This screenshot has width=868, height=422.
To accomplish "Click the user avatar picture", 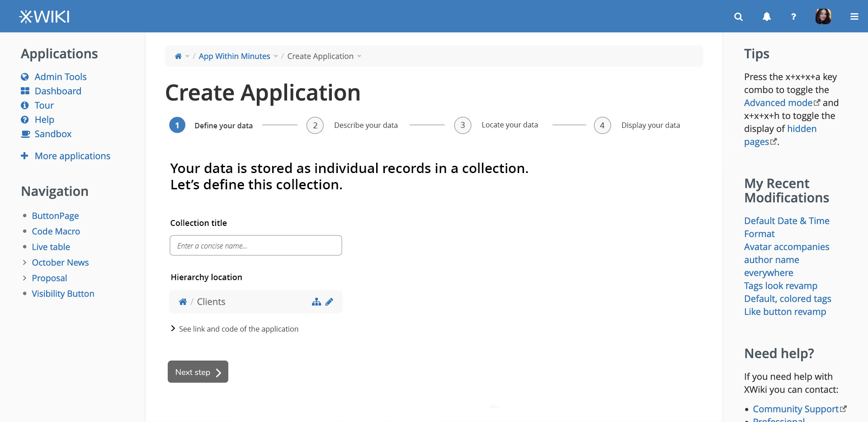I will tap(823, 17).
